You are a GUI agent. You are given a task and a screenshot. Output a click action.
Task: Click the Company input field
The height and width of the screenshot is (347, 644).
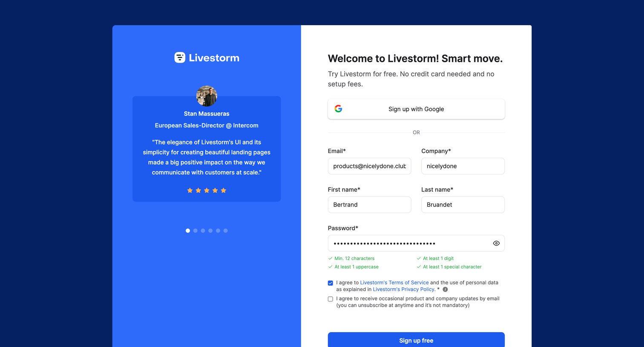(463, 166)
